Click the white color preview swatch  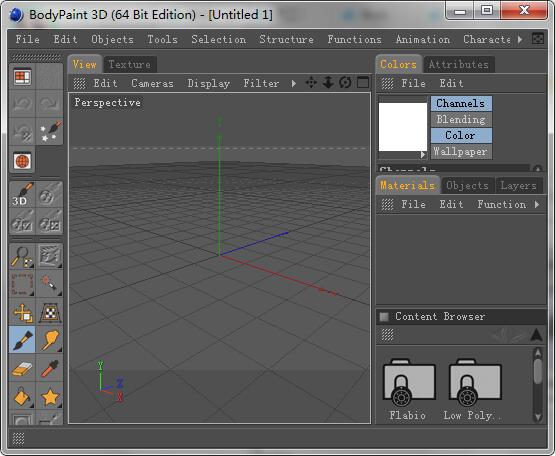(403, 127)
